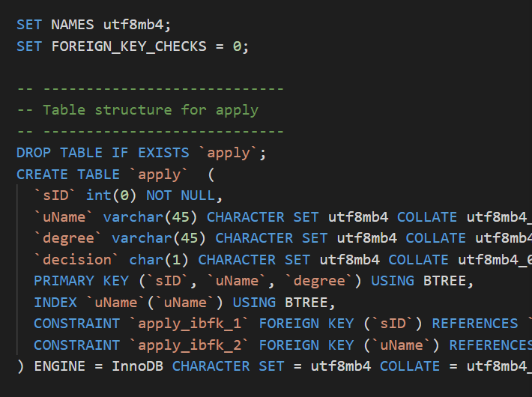The image size is (532, 397).
Task: Click char(1) type on decision line
Action: 159,260
